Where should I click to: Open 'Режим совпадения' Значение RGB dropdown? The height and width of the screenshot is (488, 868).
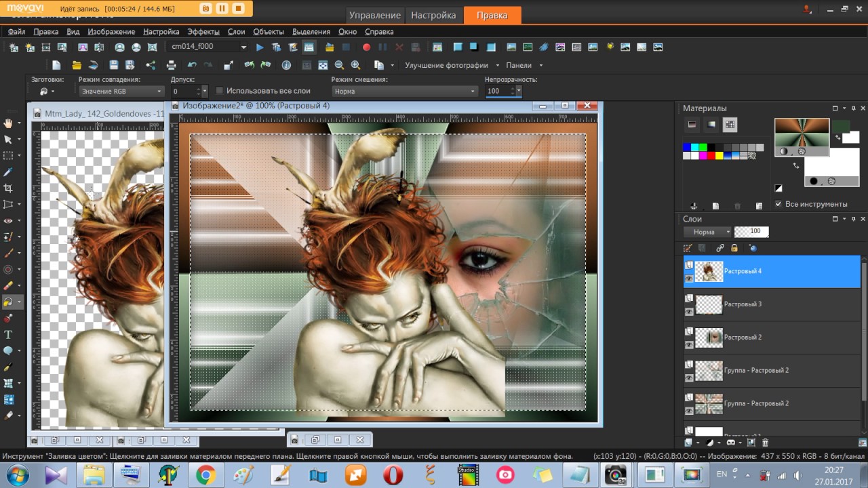tap(121, 91)
